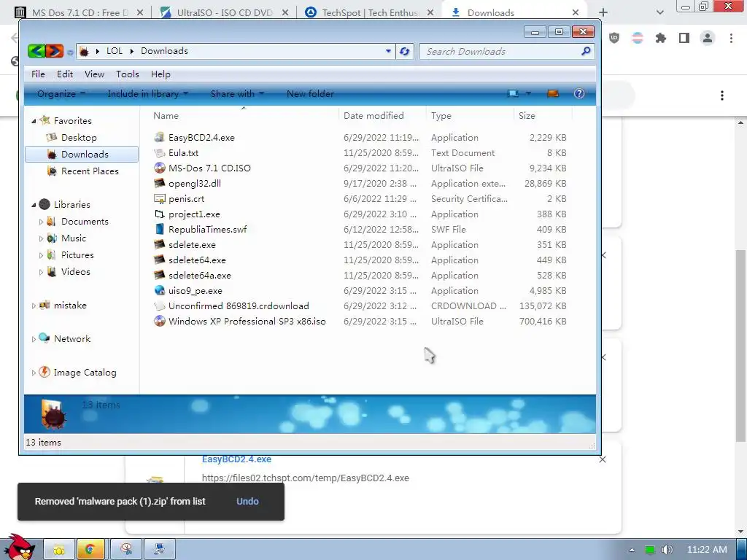The height and width of the screenshot is (560, 747).
Task: Open Chrome from the taskbar
Action: point(90,550)
